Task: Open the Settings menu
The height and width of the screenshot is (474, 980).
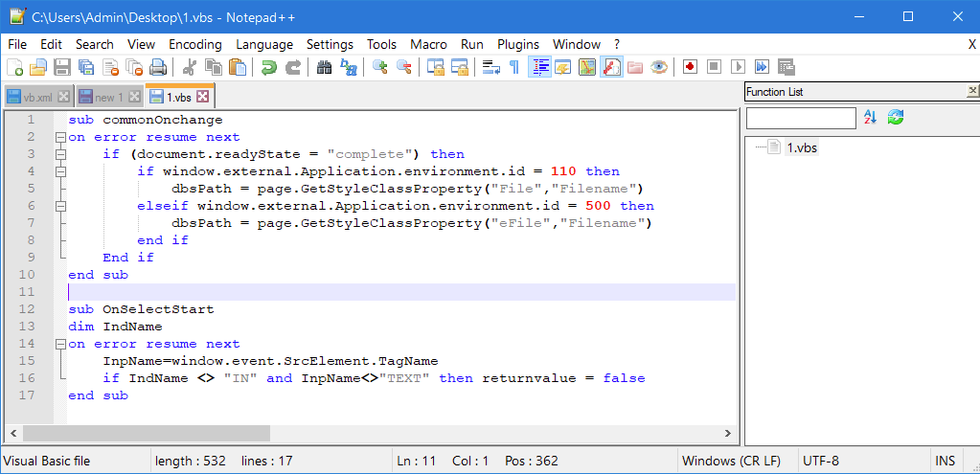Action: pos(330,44)
